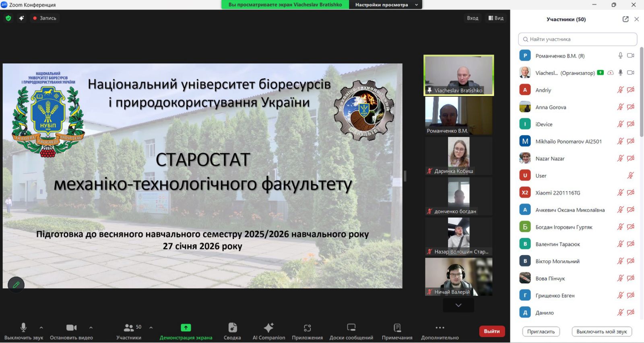Click the green encryption shield icon
Screen dimensions: 644x343
pyautogui.click(x=8, y=18)
